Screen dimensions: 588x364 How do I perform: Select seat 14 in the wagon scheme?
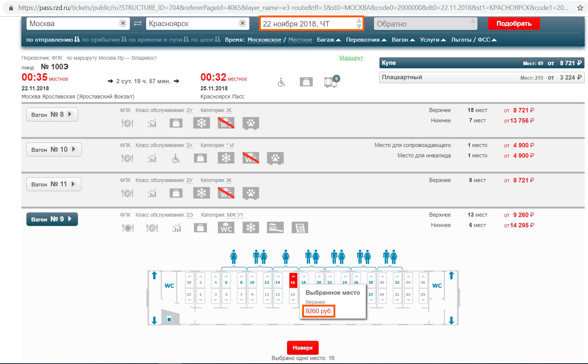click(x=278, y=281)
